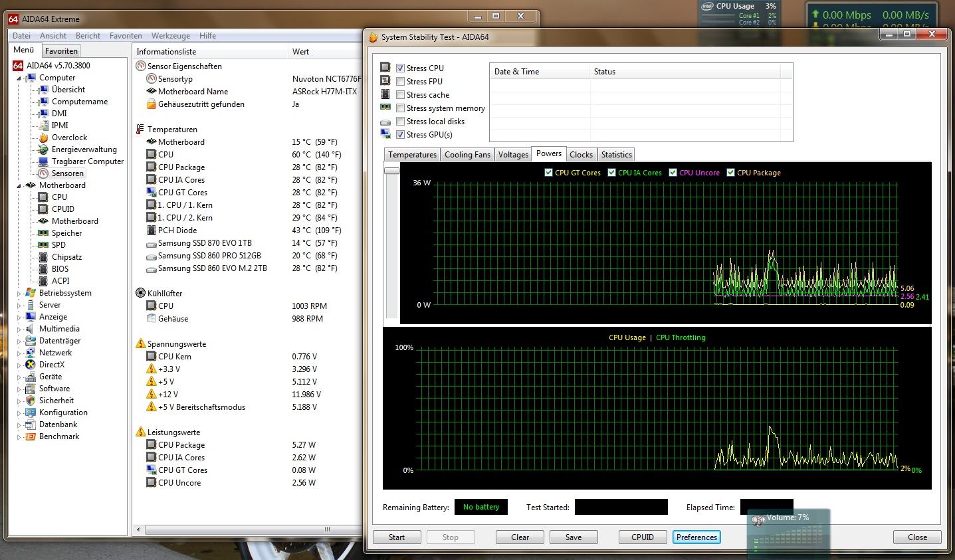Click the Date & Time column header
The height and width of the screenshot is (560, 955).
[540, 72]
